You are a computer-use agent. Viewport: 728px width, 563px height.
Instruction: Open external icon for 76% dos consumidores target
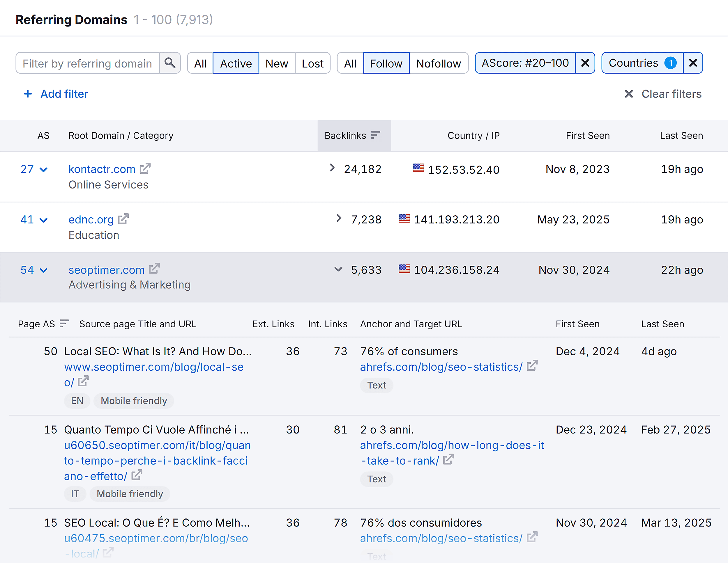(532, 537)
